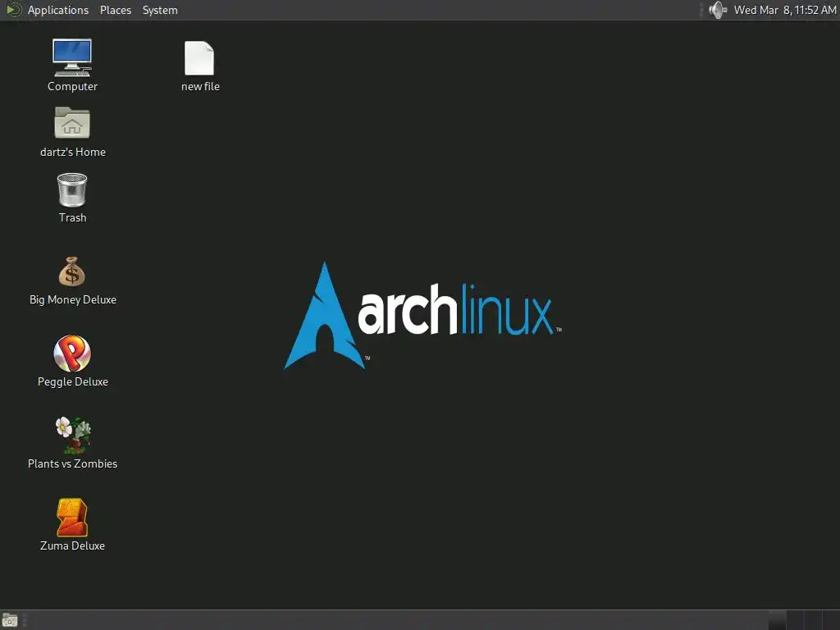Select the Big Money Deluxe launcher

click(72, 272)
